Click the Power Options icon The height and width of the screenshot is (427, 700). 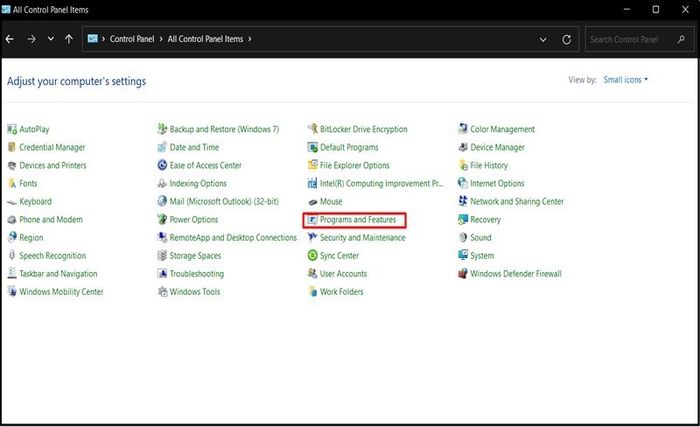tap(162, 219)
